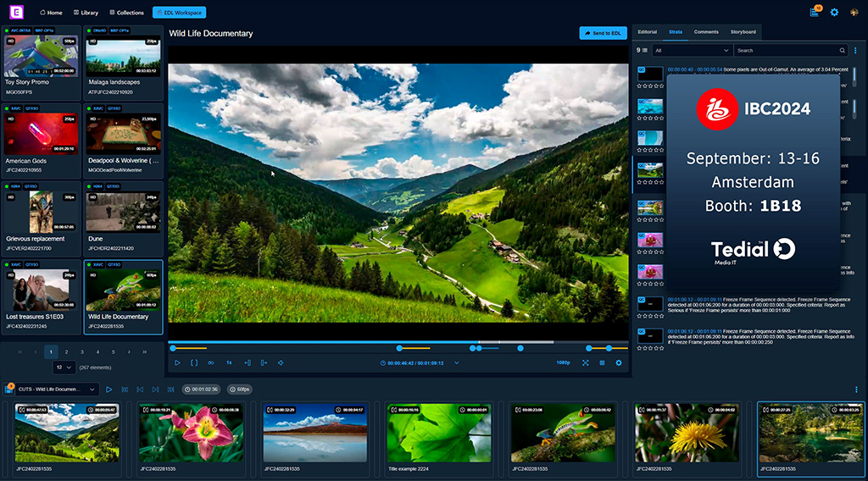The height and width of the screenshot is (481, 868).
Task: Open the user avatar menu
Action: [854, 12]
